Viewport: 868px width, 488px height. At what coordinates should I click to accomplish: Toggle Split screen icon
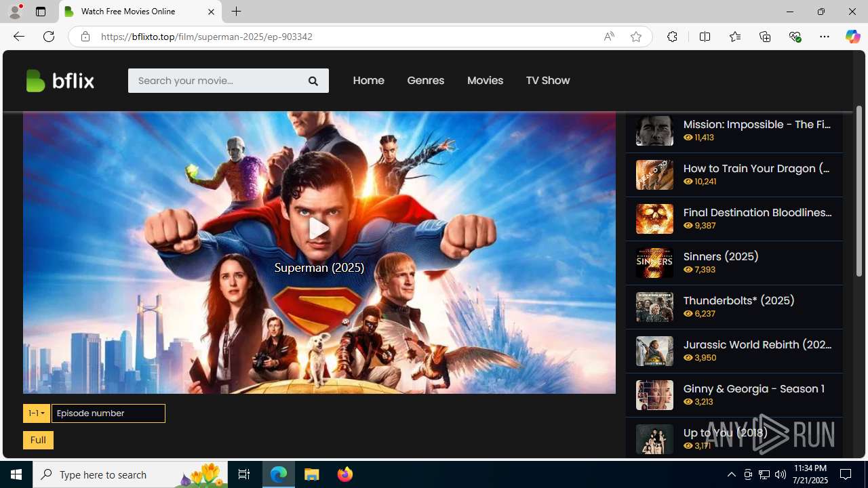coord(705,37)
